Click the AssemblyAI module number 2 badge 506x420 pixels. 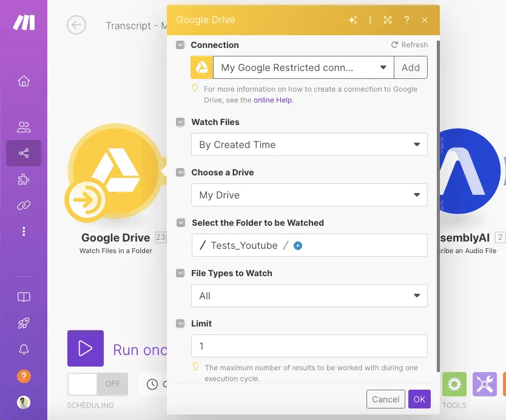point(500,237)
